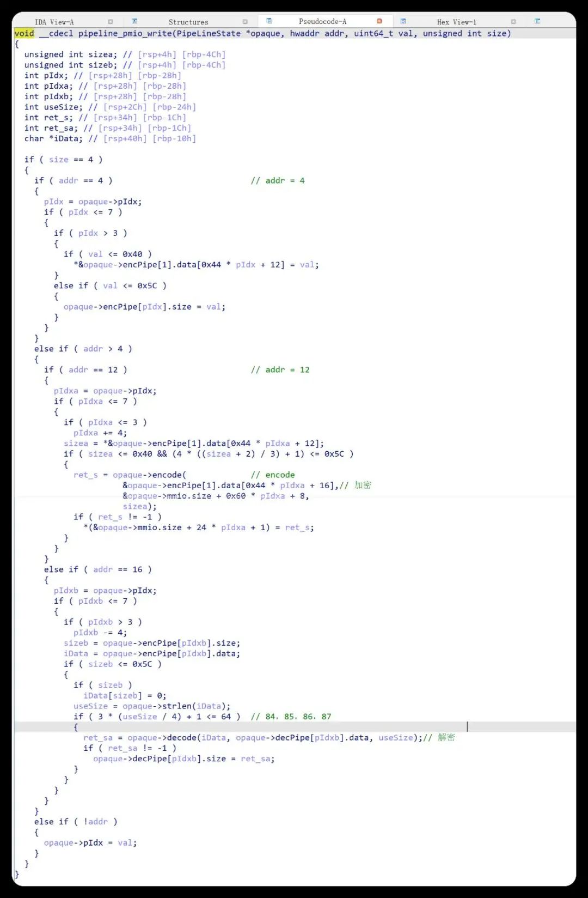Click the 'if ( ret_sa != -1 )' line

pyautogui.click(x=130, y=748)
